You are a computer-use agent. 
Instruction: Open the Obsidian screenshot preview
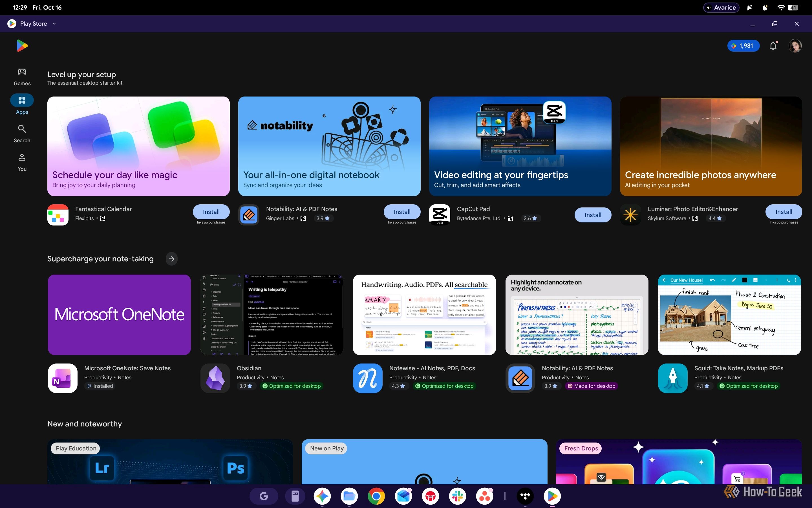(272, 314)
